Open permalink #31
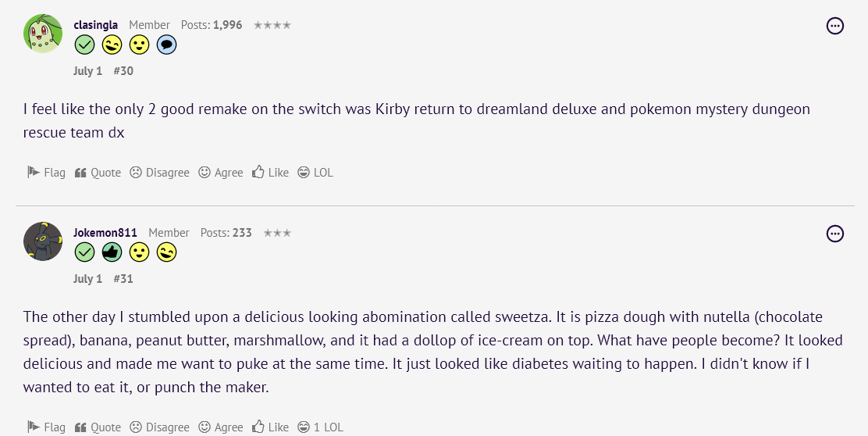Screen dimensions: 868x436 [123, 279]
